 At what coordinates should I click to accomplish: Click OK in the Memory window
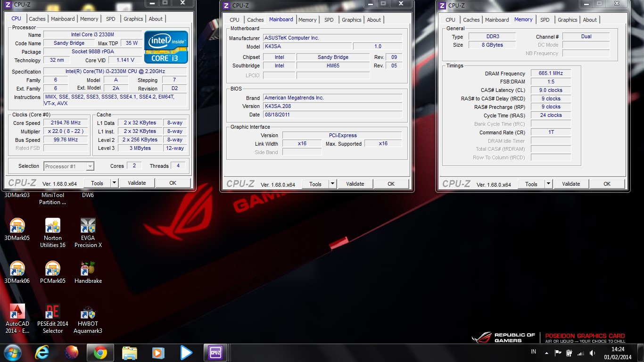(x=607, y=184)
